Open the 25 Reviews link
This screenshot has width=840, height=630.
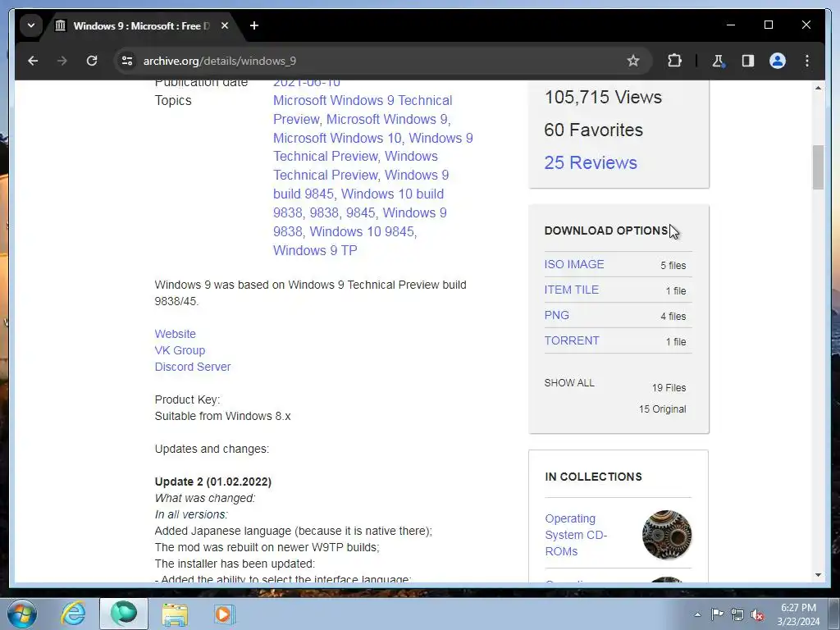pos(591,163)
